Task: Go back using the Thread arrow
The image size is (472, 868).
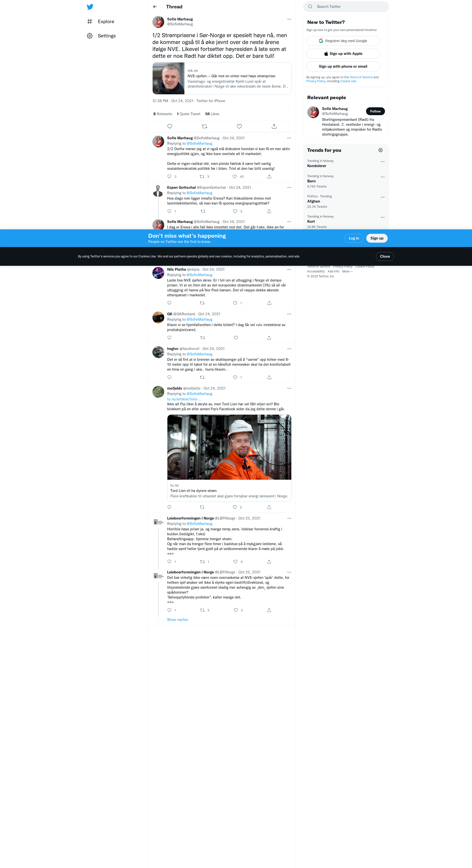Action: 155,7
